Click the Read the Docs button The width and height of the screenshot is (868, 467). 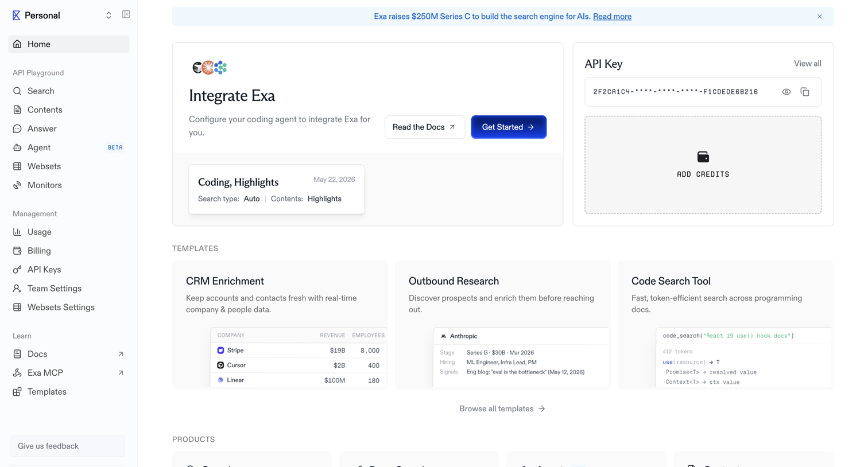pos(425,127)
